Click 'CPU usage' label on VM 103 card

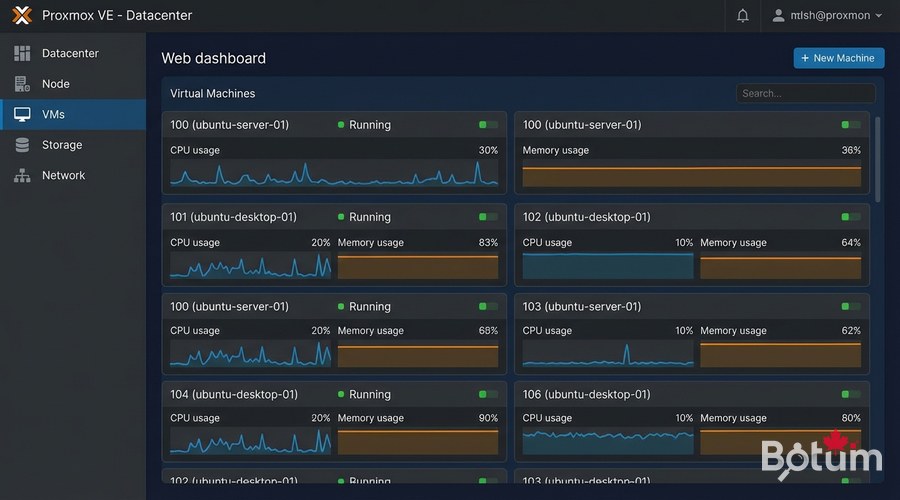547,331
